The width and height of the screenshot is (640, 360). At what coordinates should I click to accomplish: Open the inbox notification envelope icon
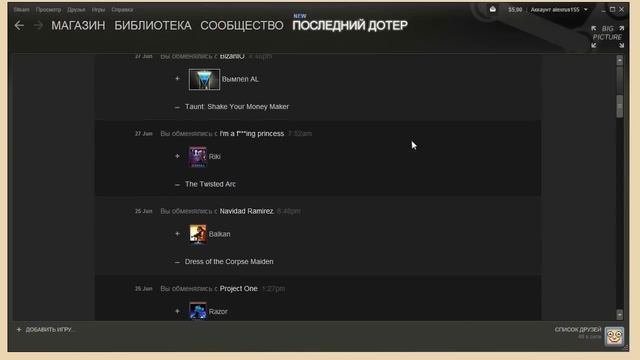(493, 9)
